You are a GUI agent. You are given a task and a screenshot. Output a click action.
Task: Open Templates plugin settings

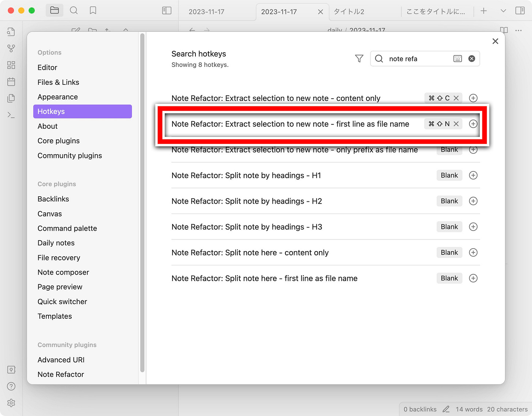pos(83,316)
